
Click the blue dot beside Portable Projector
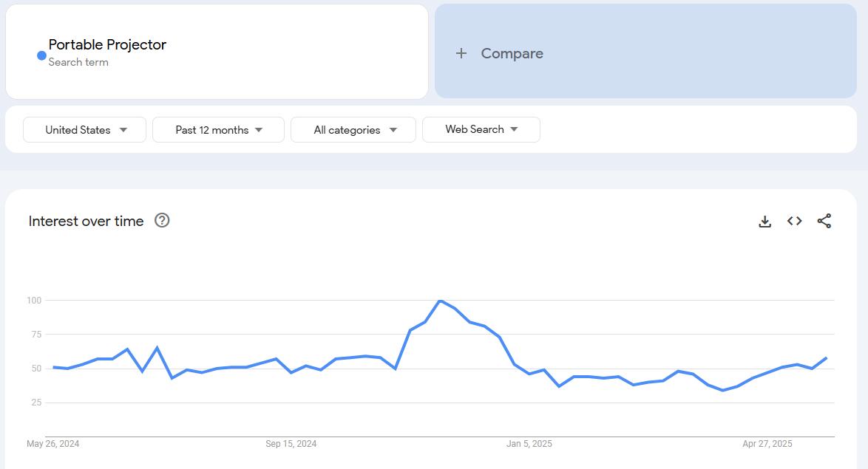click(41, 55)
